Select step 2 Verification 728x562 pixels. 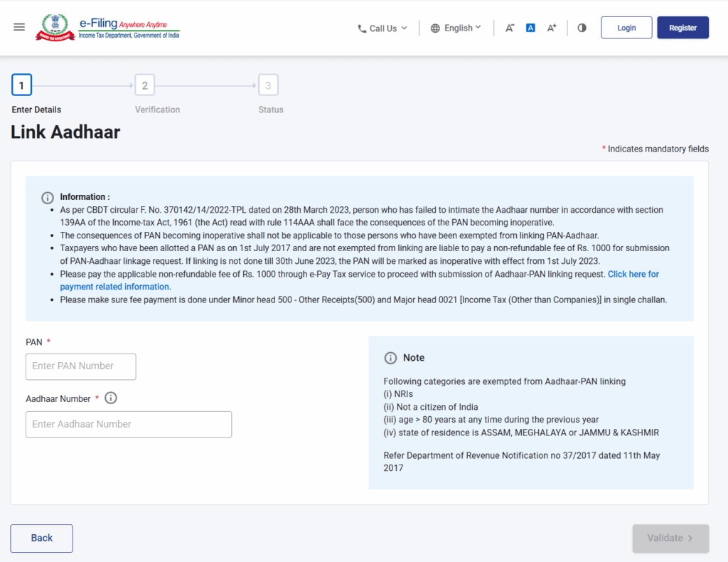pyautogui.click(x=144, y=86)
